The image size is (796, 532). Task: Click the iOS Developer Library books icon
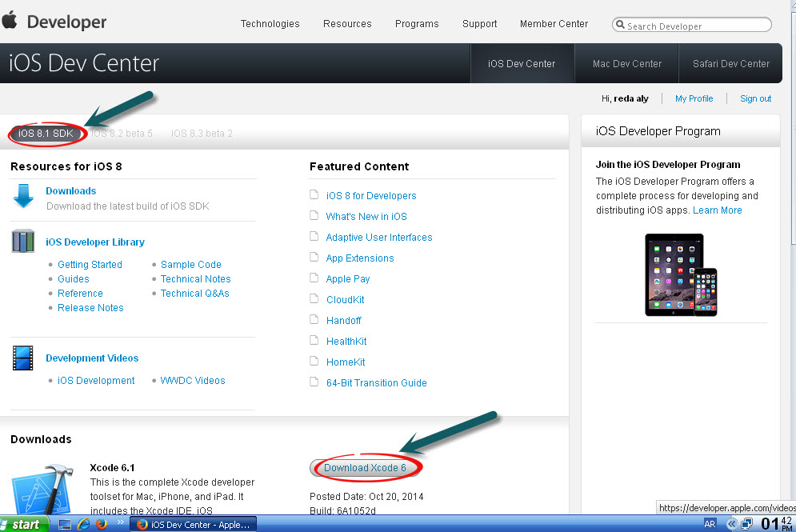pos(23,241)
